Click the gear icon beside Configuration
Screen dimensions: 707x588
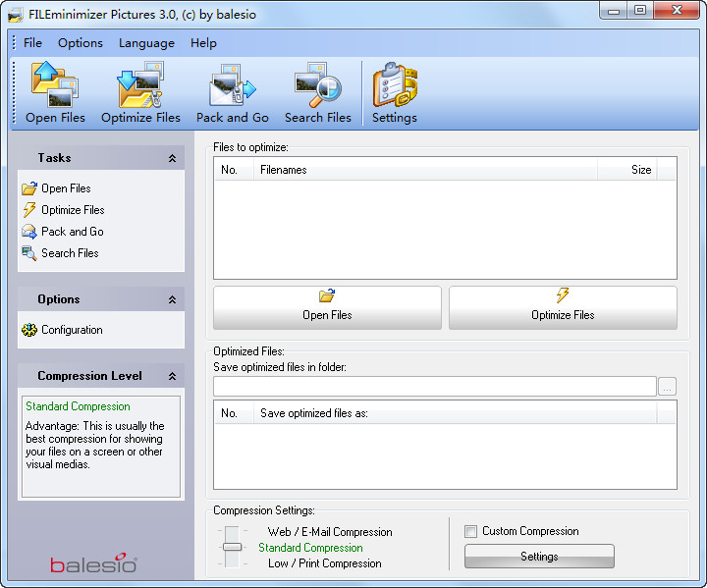29,330
